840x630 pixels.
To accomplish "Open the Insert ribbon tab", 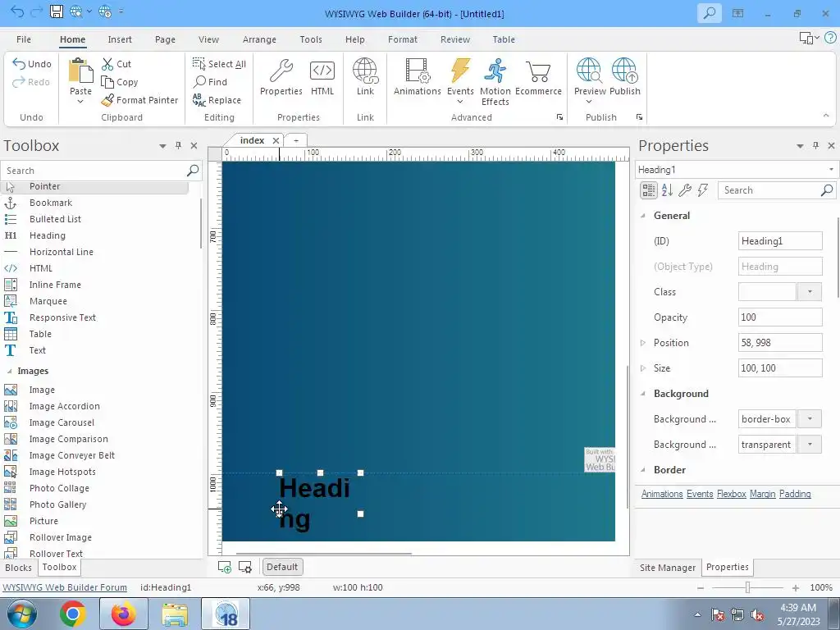I will pos(120,39).
